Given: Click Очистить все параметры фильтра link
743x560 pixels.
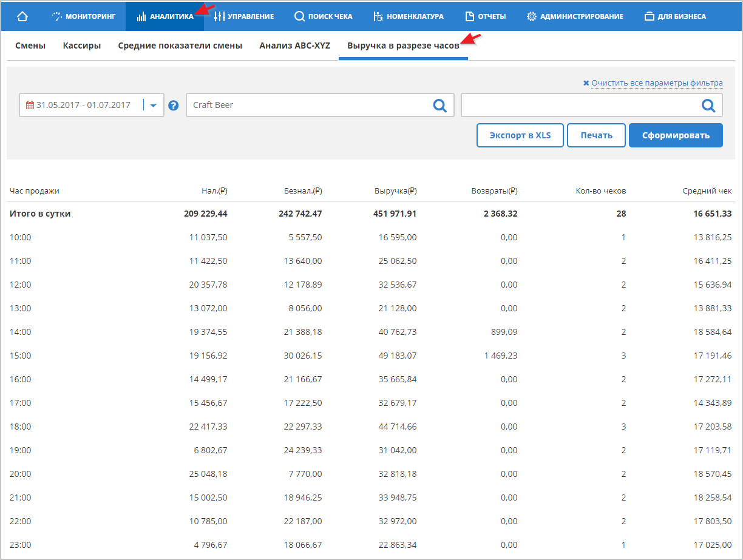Looking at the screenshot, I should tap(657, 83).
